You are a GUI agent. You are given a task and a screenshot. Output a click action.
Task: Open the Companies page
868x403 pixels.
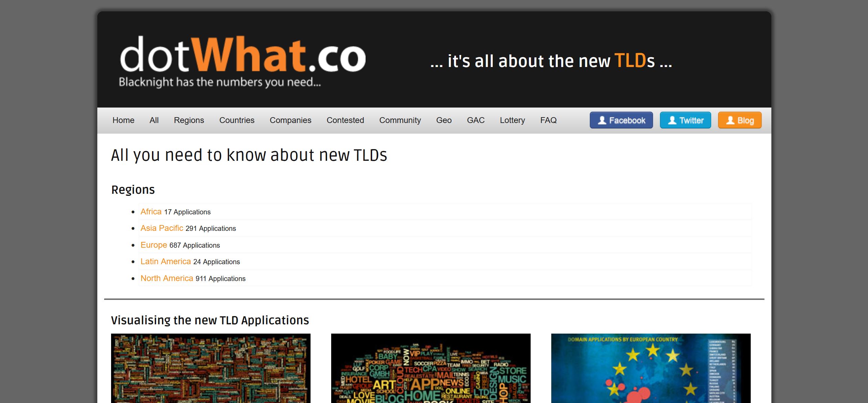(x=291, y=120)
